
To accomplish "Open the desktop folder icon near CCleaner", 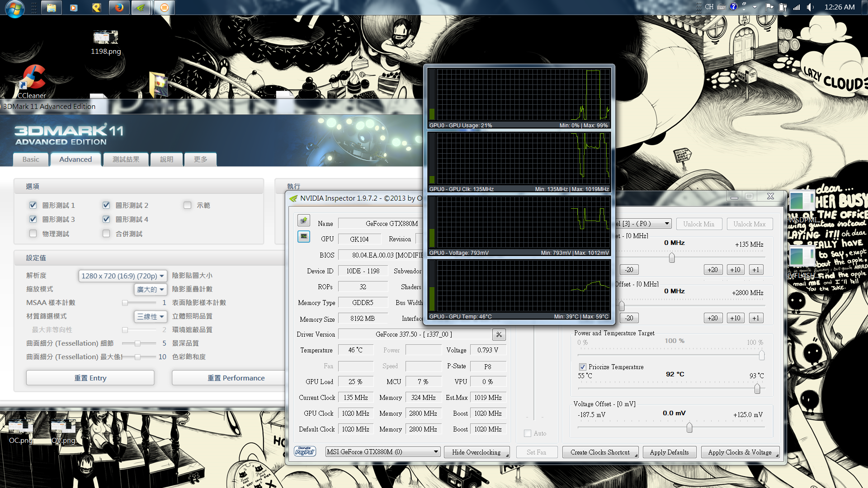I will pyautogui.click(x=158, y=84).
